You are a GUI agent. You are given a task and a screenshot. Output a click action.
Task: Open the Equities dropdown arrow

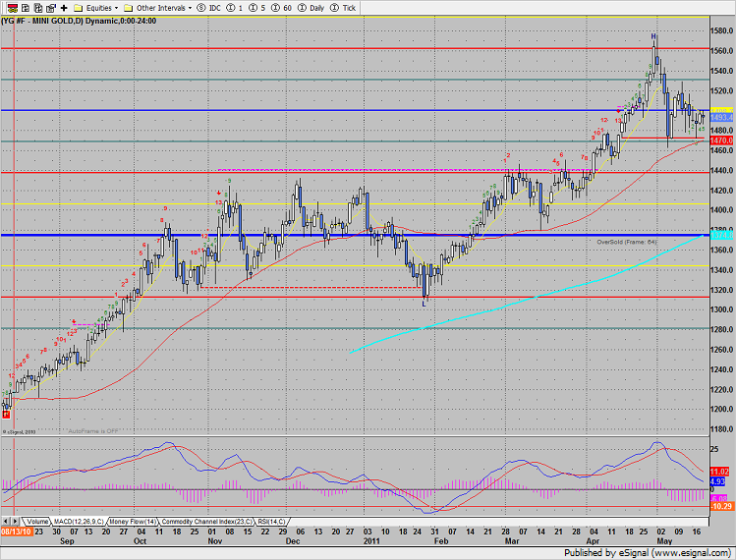pos(116,8)
